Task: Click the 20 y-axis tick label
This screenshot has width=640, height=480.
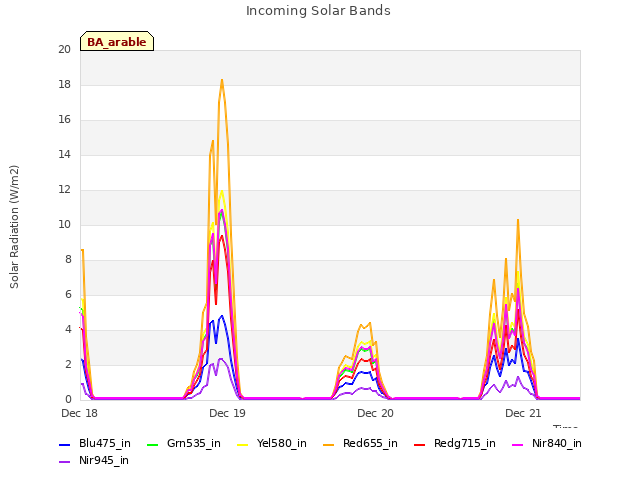Action: [64, 50]
